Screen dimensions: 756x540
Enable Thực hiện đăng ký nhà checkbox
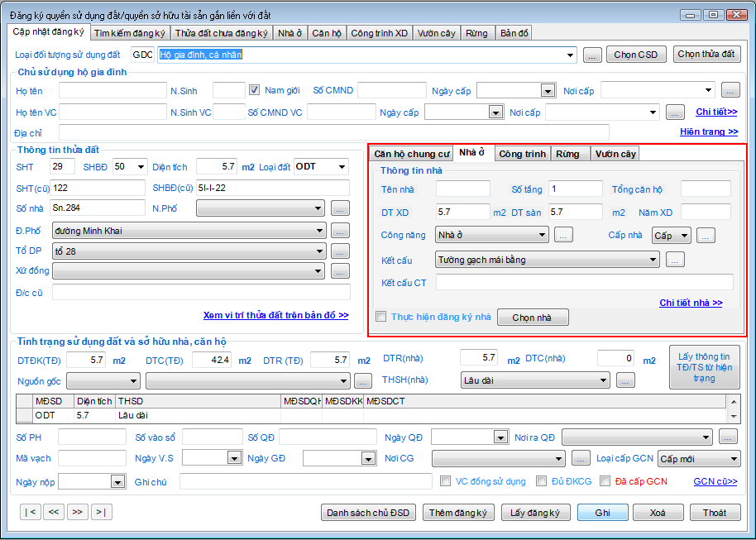coord(381,317)
